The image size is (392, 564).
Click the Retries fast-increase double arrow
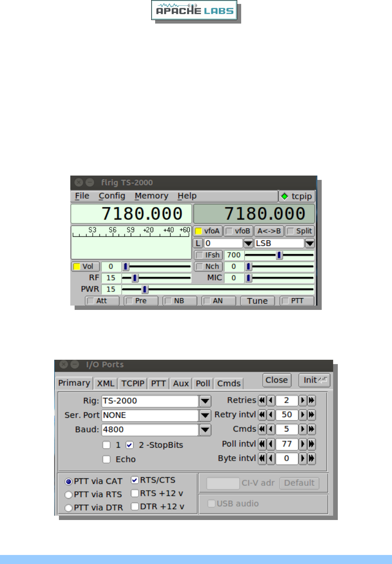(x=311, y=400)
